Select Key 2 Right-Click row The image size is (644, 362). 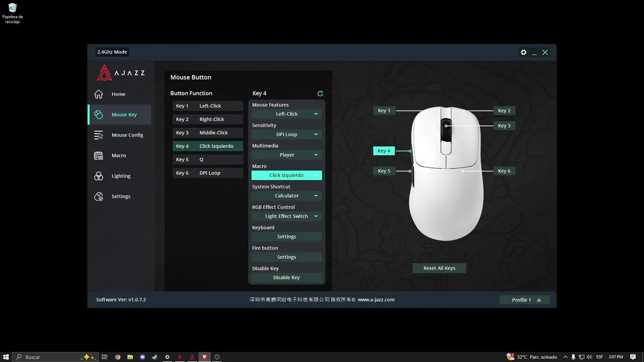coord(208,119)
